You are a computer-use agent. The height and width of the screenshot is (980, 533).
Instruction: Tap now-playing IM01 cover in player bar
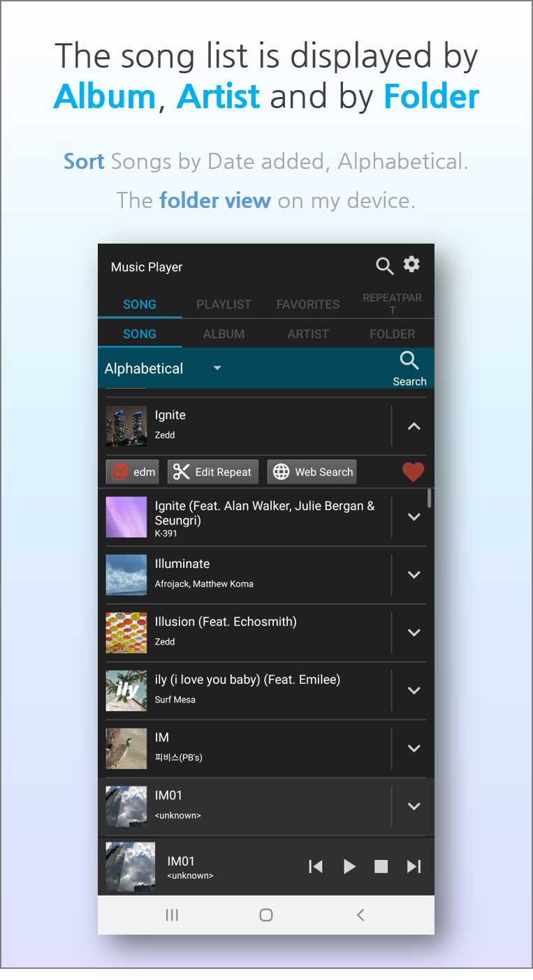pyautogui.click(x=131, y=866)
